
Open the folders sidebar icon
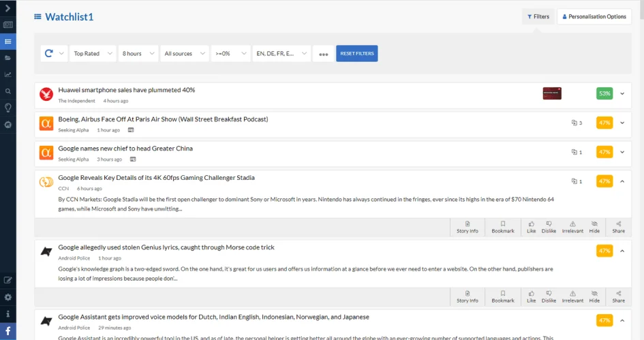tap(7, 58)
